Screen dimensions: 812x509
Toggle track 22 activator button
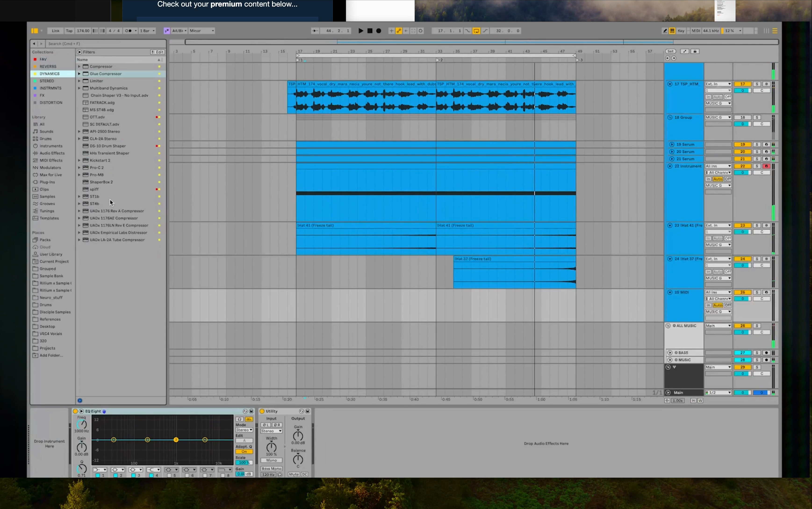[x=742, y=166]
